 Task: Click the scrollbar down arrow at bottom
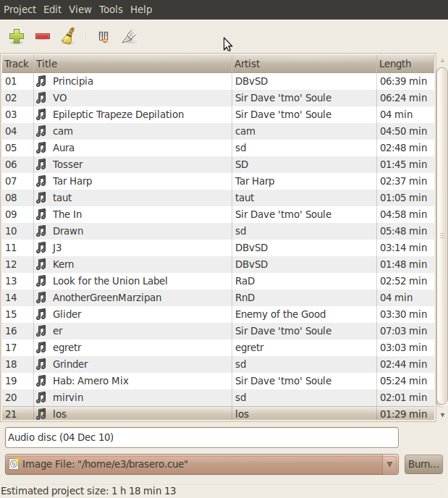coord(442,415)
